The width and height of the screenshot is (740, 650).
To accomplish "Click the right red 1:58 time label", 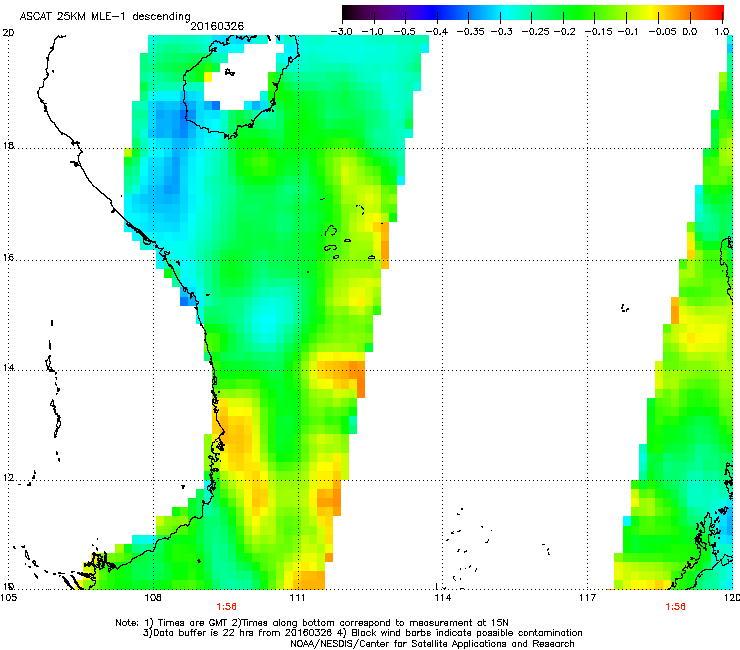I will [675, 607].
